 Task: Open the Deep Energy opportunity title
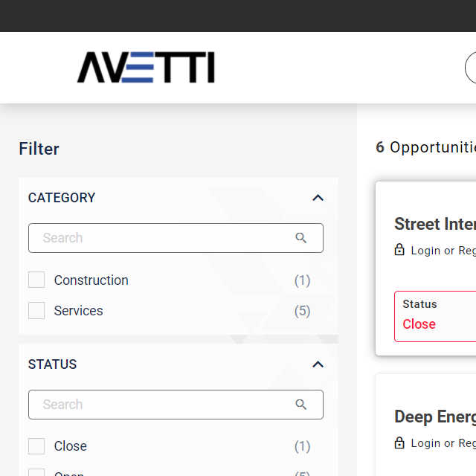(435, 416)
